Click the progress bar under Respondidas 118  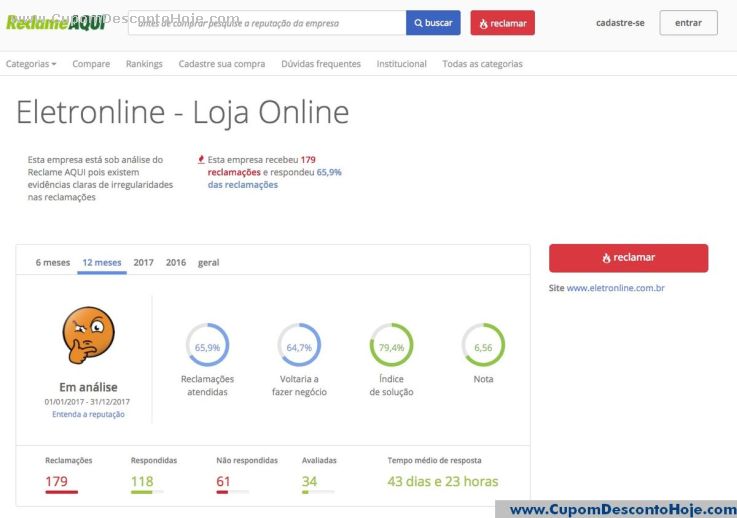(x=147, y=492)
